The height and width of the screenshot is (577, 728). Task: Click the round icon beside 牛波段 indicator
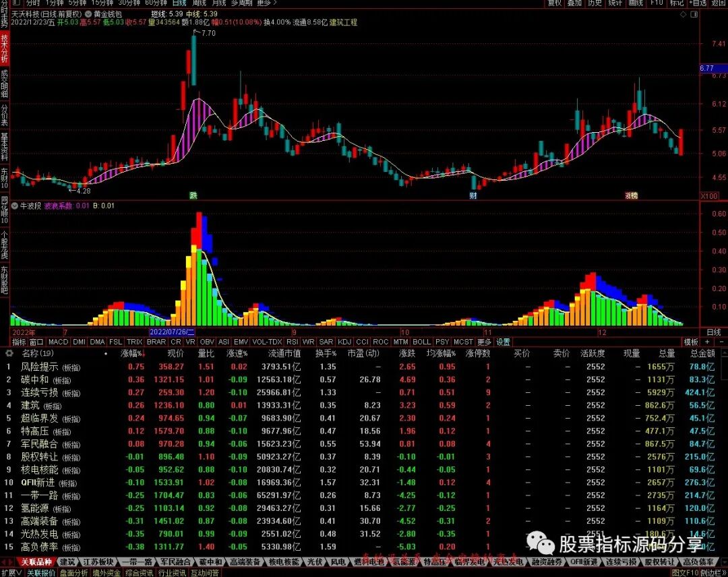click(15, 206)
